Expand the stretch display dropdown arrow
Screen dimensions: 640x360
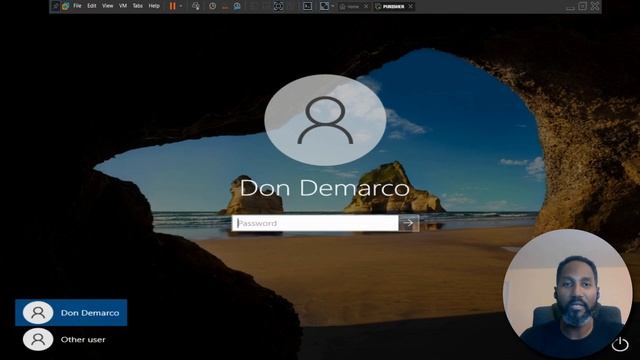coord(333,6)
